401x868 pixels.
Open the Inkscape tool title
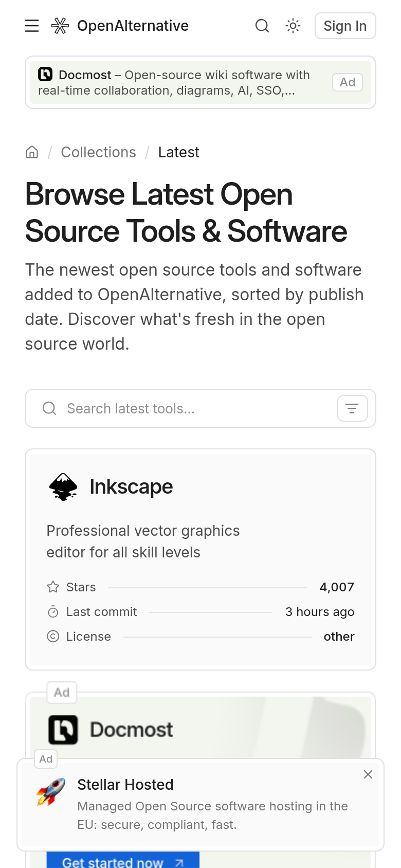(131, 486)
